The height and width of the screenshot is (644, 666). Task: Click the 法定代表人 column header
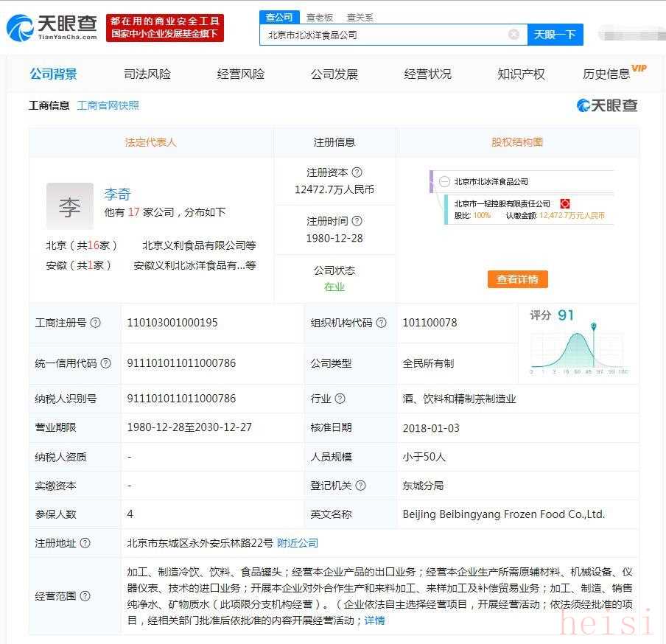(150, 142)
